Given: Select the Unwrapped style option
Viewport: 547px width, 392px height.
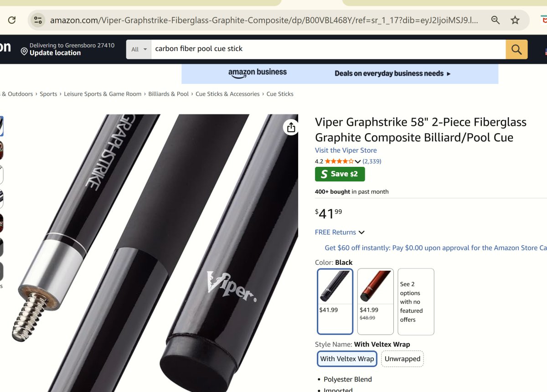Looking at the screenshot, I should pyautogui.click(x=403, y=359).
